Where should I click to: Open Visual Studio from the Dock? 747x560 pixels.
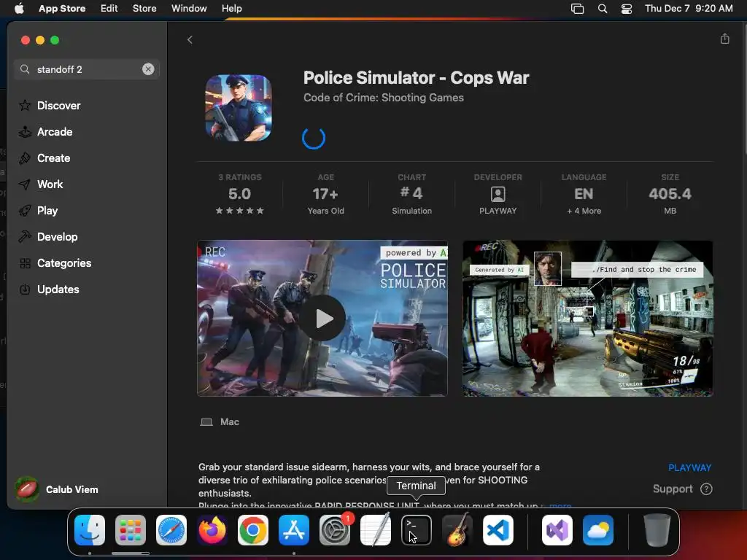557,530
